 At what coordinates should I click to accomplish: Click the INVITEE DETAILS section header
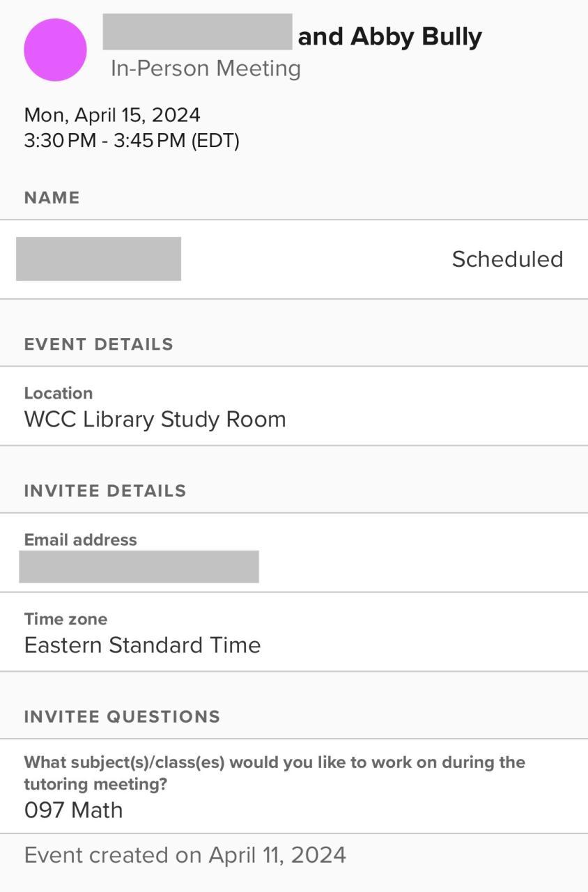click(x=105, y=491)
